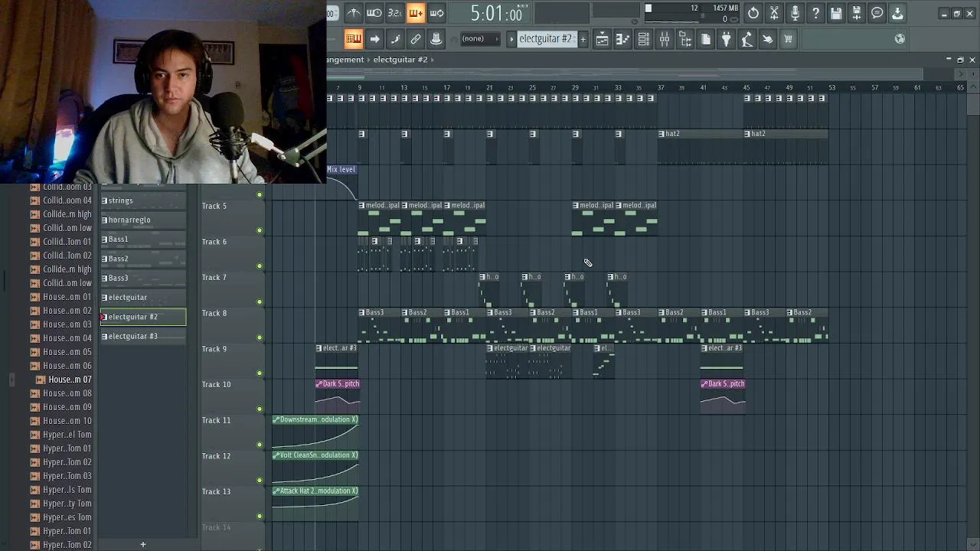Mute Track 11 with its green dot
Image resolution: width=980 pixels, height=551 pixels.
[260, 445]
